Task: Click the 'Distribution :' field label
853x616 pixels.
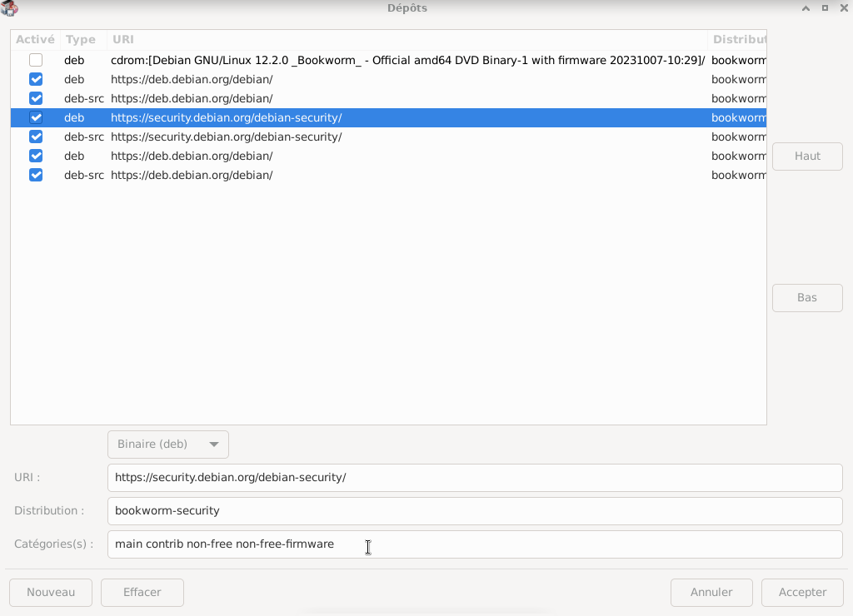Action: tap(49, 510)
